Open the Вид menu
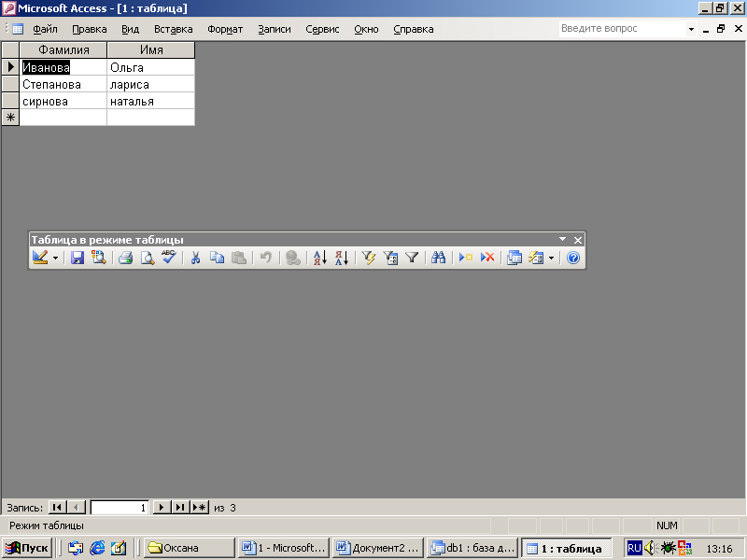Screen dimensions: 747x560 coord(130,29)
